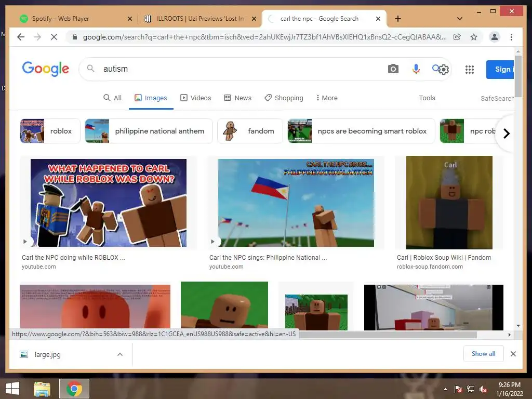Open the Action Center flag icon
The height and width of the screenshot is (399, 532).
458,389
